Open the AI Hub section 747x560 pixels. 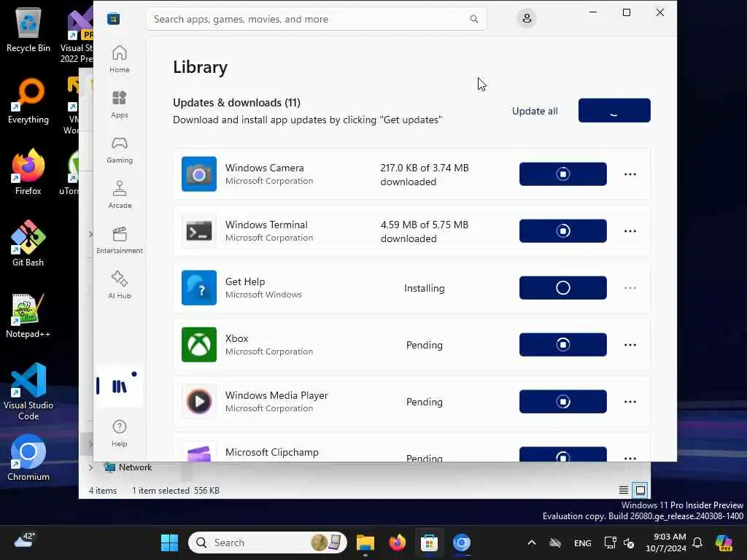tap(119, 285)
